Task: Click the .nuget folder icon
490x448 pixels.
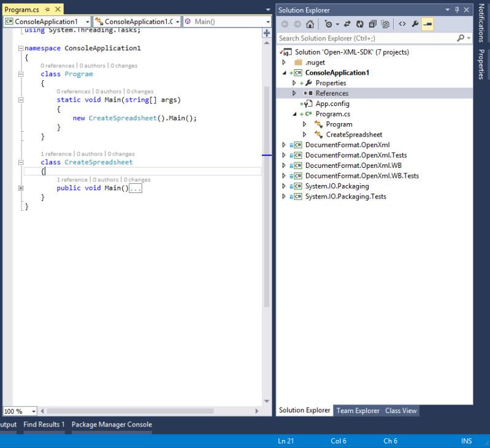Action: coord(299,63)
